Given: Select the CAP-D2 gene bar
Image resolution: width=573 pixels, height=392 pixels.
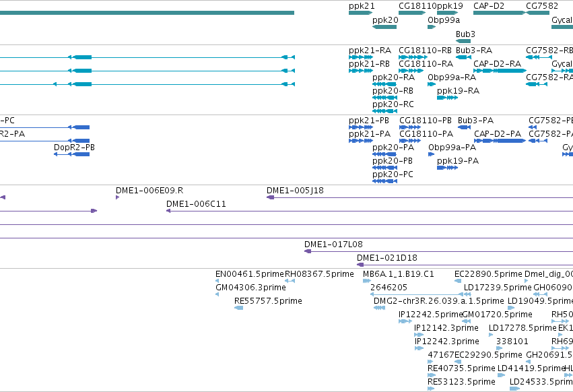Looking at the screenshot, I should tap(499, 13).
